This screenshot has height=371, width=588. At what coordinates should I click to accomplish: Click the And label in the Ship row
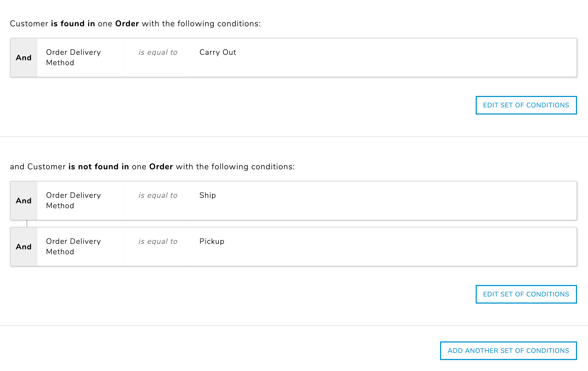click(x=24, y=201)
